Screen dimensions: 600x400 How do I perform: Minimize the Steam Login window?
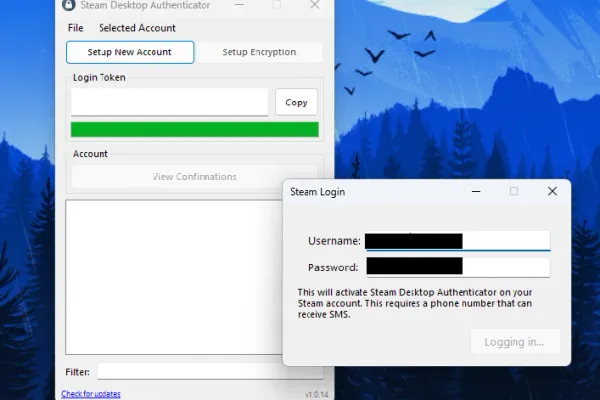476,191
